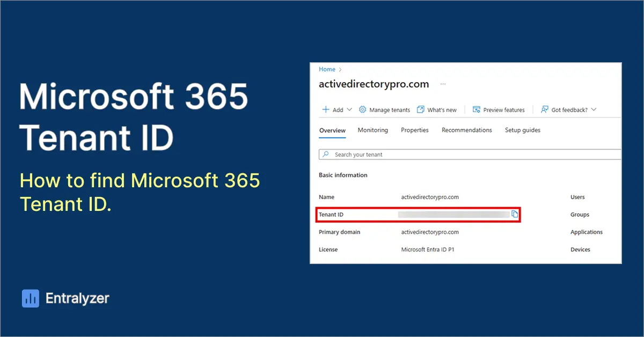Click the Groups label
The image size is (644, 337).
tap(580, 215)
